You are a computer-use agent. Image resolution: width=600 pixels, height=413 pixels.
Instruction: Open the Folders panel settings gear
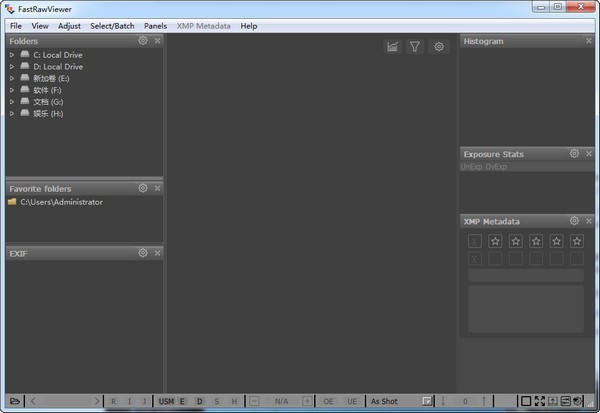click(143, 41)
